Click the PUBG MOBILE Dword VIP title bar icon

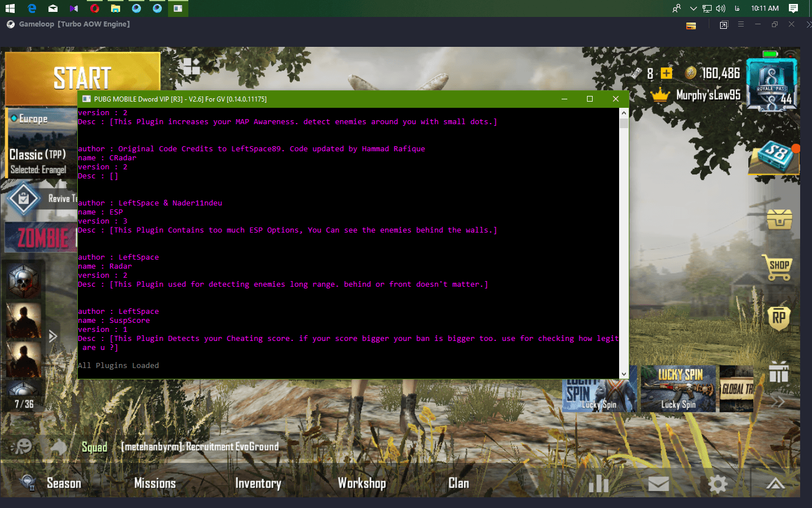[86, 99]
